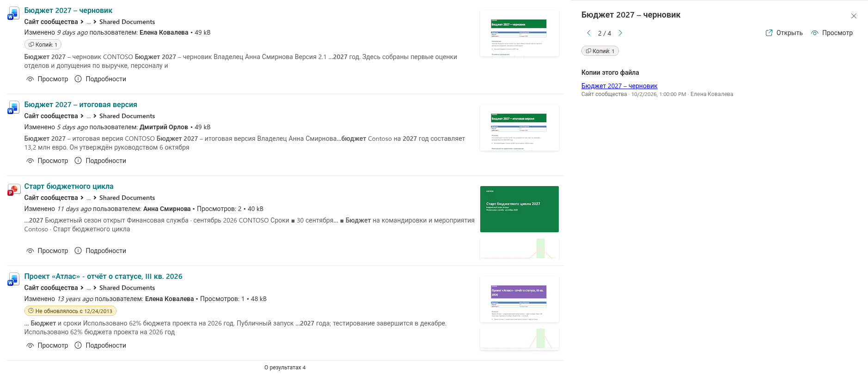Viewport: 868px width, 374px height.
Task: Click thumbnail of Бюджет 2027 – итоговая версия
Action: (x=520, y=127)
